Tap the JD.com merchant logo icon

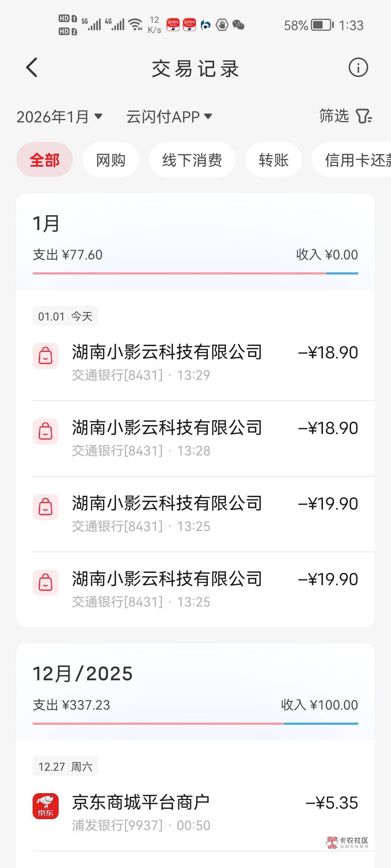(46, 806)
